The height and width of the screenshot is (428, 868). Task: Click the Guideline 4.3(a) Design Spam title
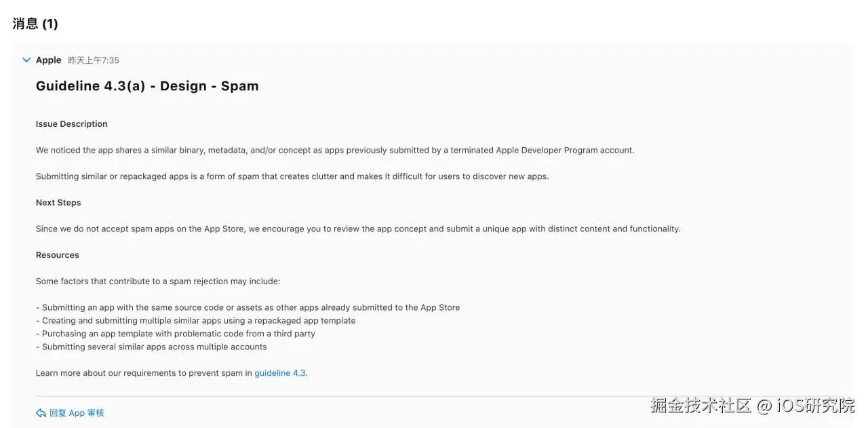pyautogui.click(x=147, y=86)
